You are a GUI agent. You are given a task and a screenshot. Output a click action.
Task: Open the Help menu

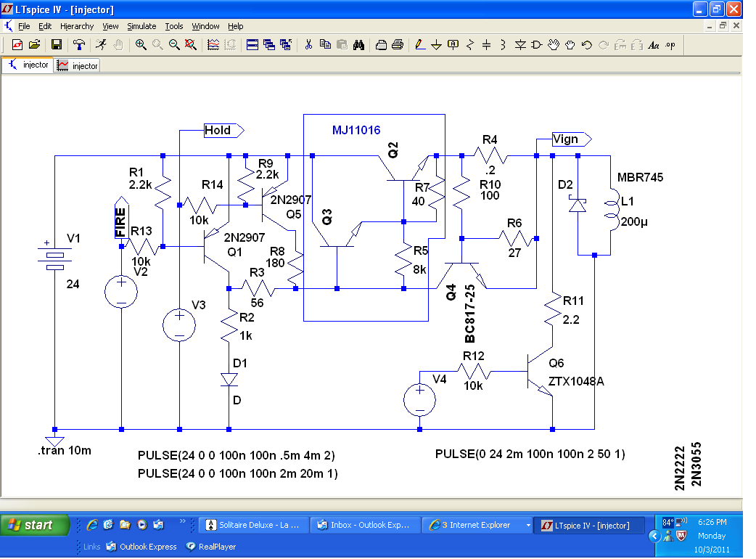pos(236,26)
